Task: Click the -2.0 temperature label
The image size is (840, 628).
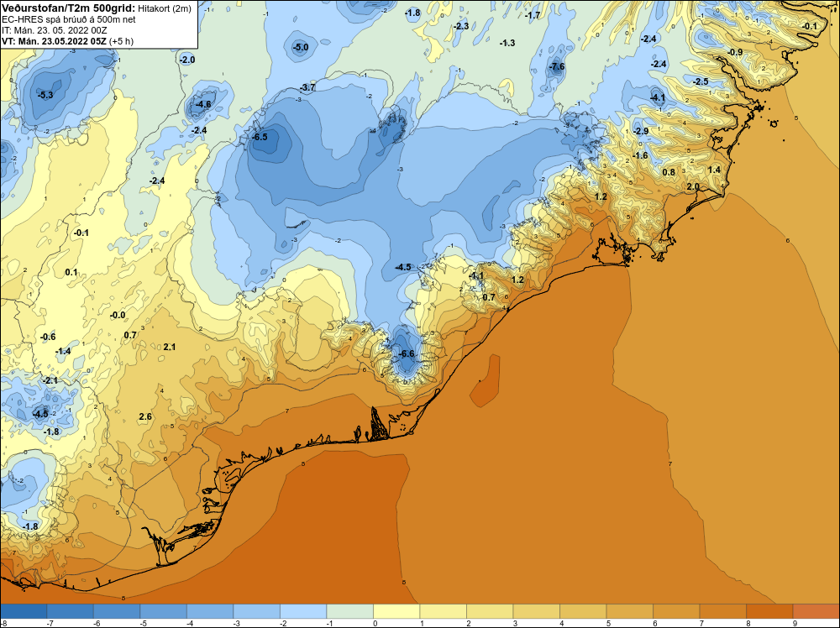Action: click(x=187, y=60)
